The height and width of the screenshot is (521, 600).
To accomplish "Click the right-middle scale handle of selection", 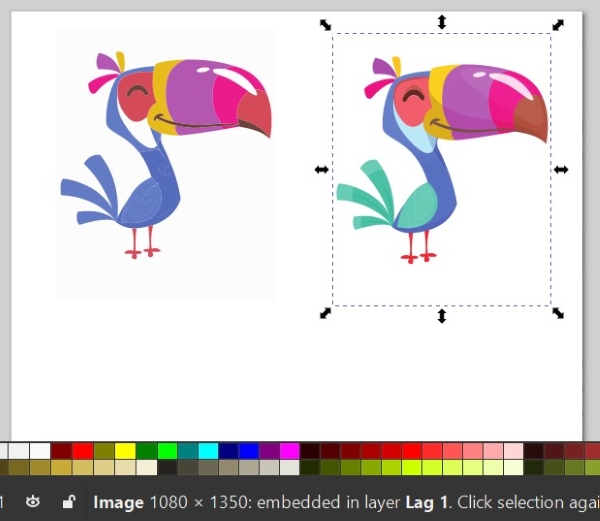I will point(561,170).
